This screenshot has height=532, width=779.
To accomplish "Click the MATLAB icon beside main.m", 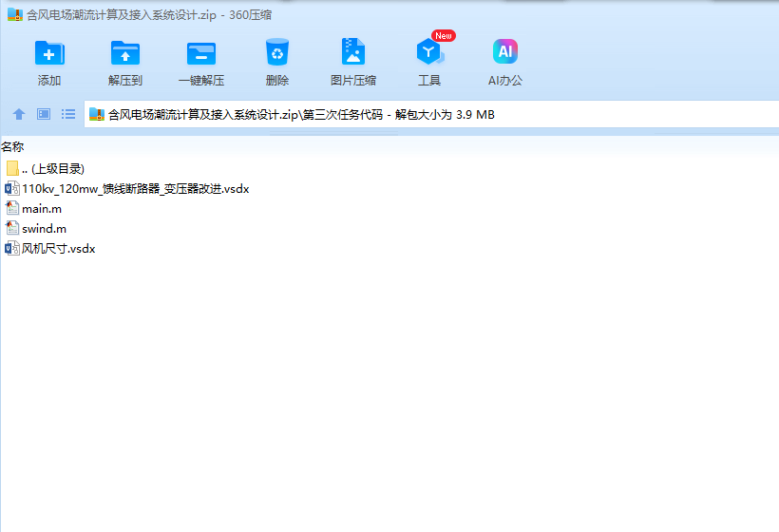I will click(x=12, y=208).
